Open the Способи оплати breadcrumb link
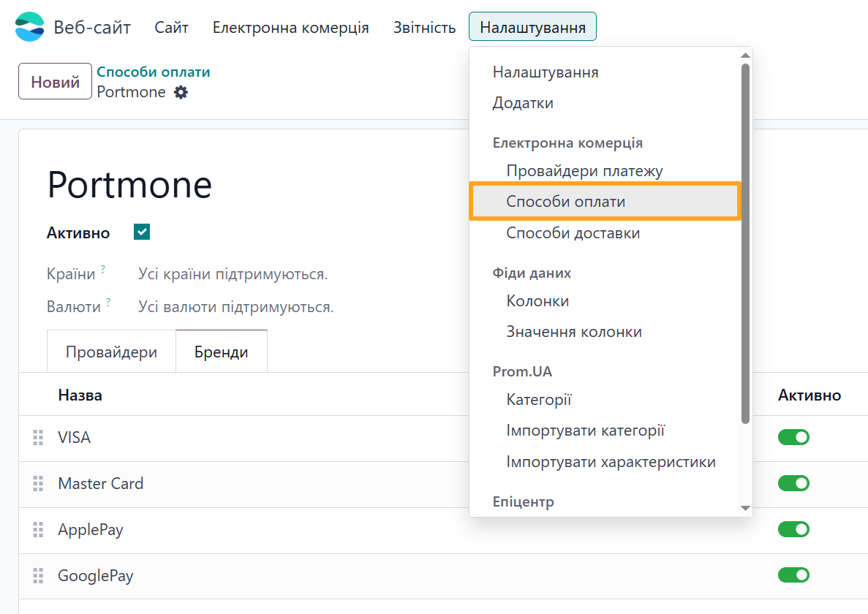868x614 pixels. pos(153,71)
